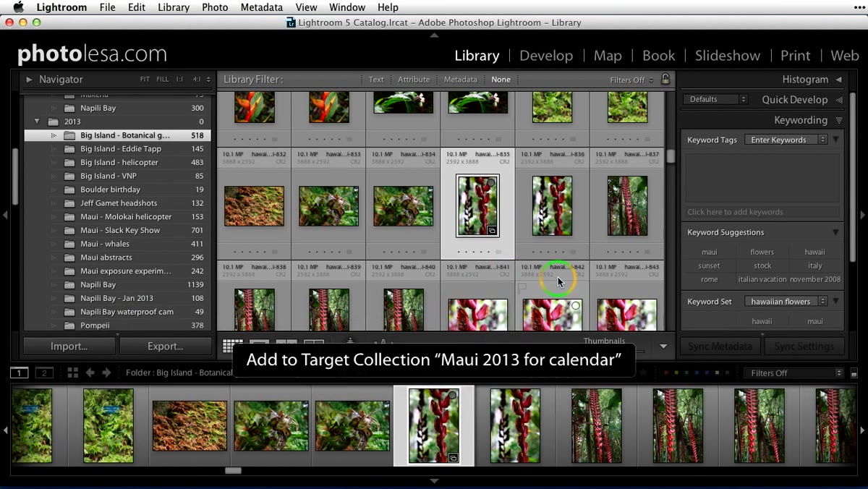Open the Defaults preset dropdown
868x489 pixels.
[x=715, y=99]
